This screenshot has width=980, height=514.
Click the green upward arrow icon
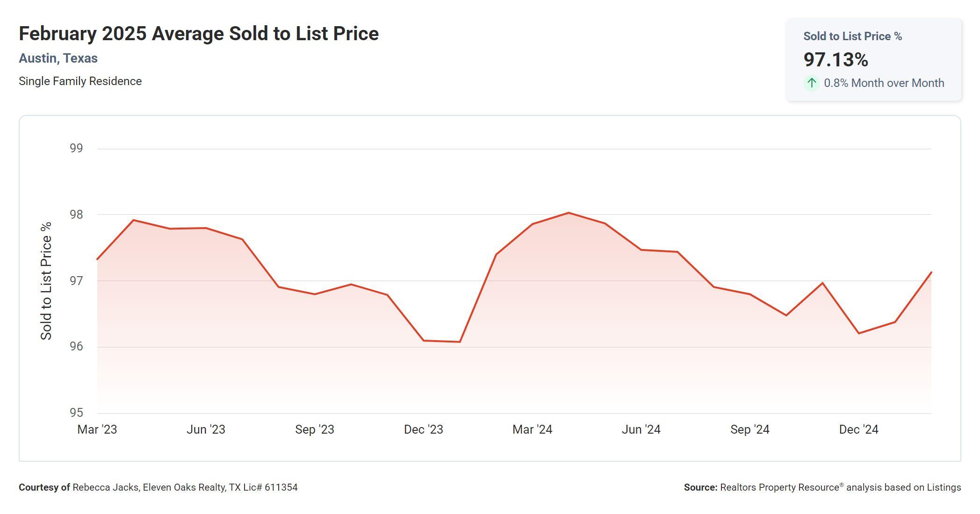tap(812, 83)
